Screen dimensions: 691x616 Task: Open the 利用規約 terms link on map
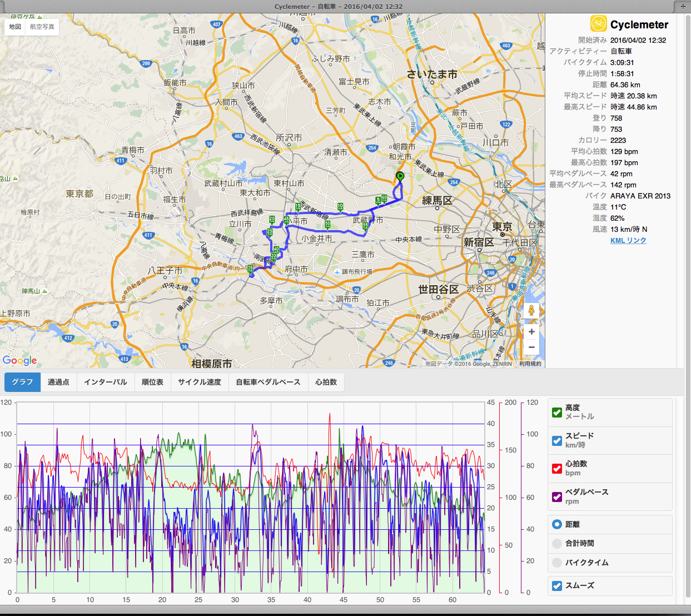(x=530, y=364)
